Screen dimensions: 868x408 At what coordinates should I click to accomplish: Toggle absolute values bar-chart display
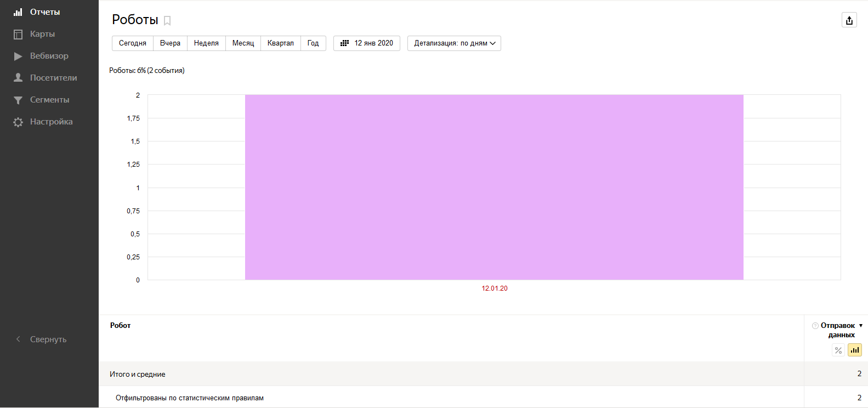click(x=854, y=350)
